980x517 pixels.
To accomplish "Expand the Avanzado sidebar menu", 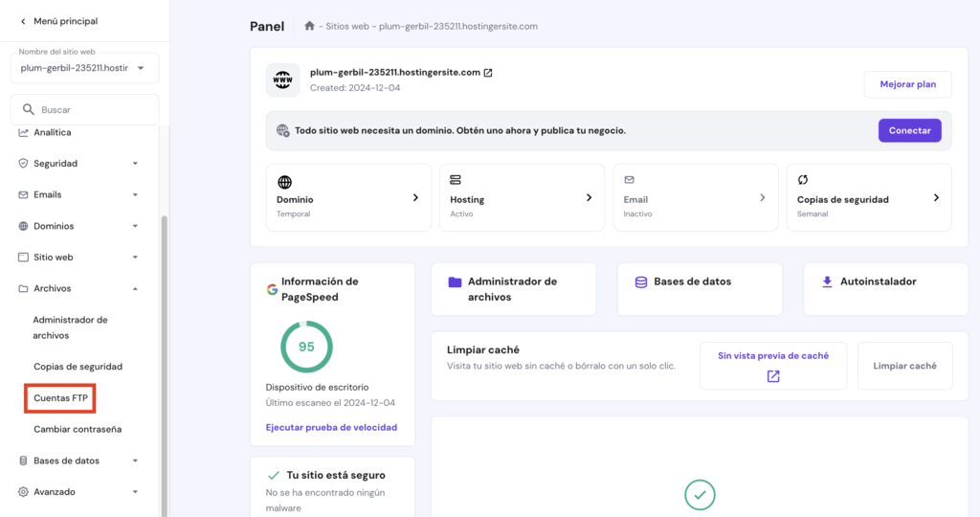I will pos(135,492).
